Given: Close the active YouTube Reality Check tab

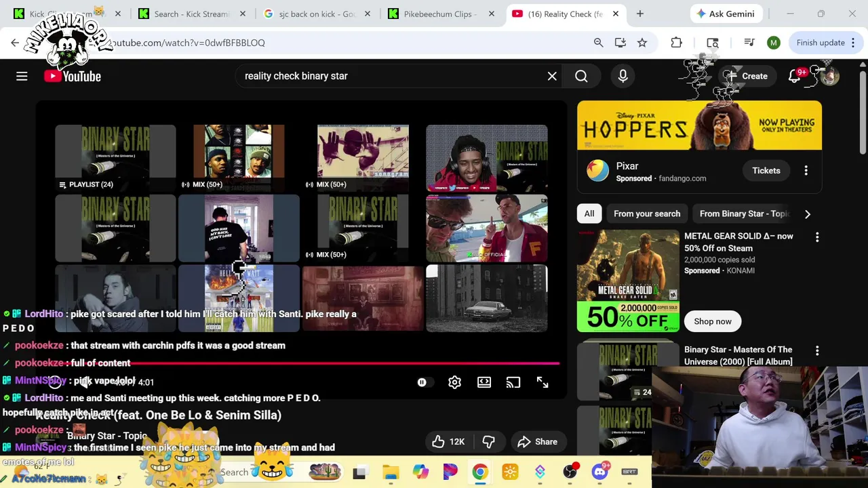Looking at the screenshot, I should point(616,14).
